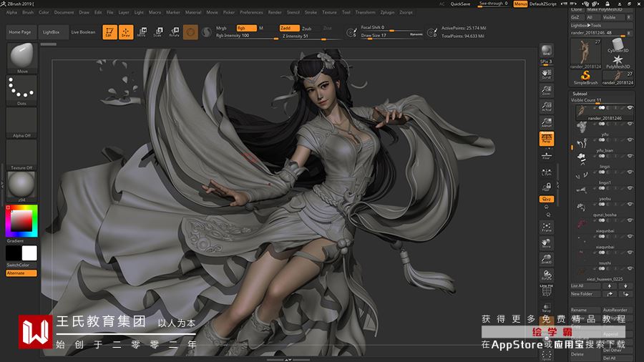Toggle the Rgb paint mode

coord(246,28)
